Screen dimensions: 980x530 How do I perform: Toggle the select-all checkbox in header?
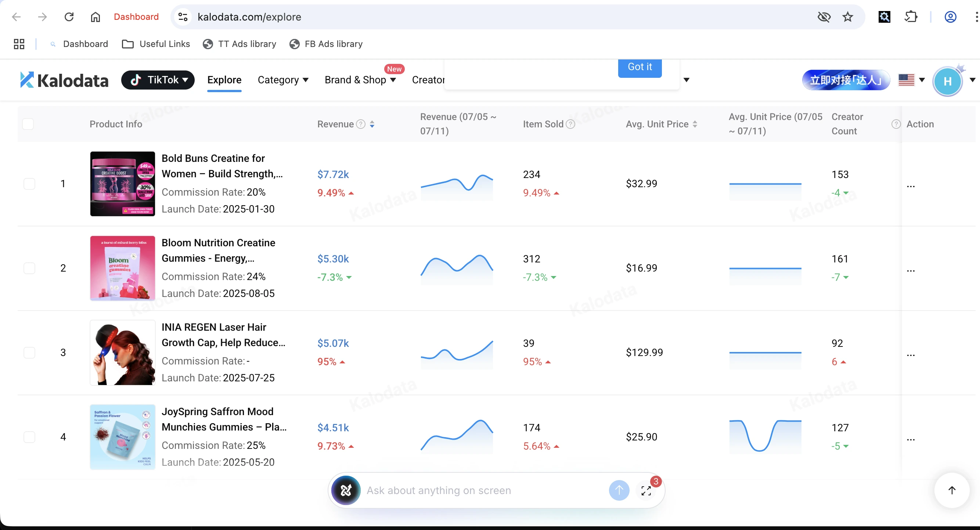[x=28, y=124]
